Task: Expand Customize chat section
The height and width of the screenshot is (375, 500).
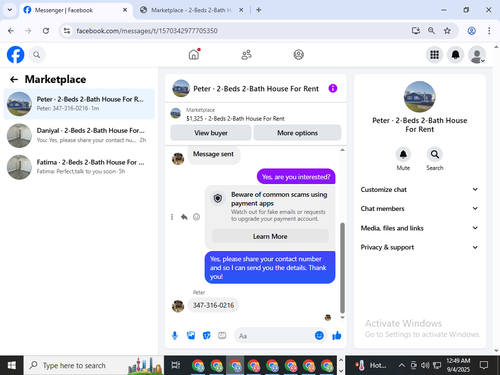Action: tap(419, 189)
